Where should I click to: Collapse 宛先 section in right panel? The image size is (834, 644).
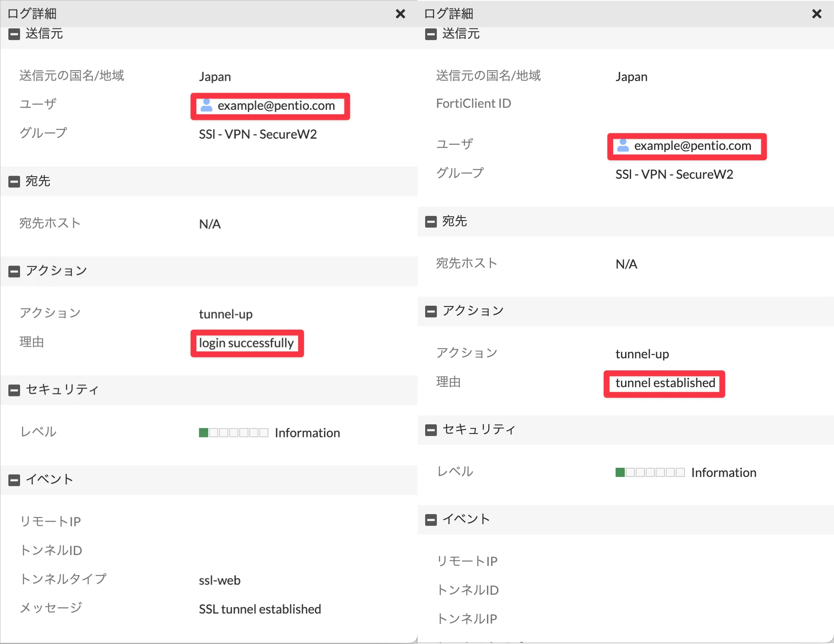[431, 222]
